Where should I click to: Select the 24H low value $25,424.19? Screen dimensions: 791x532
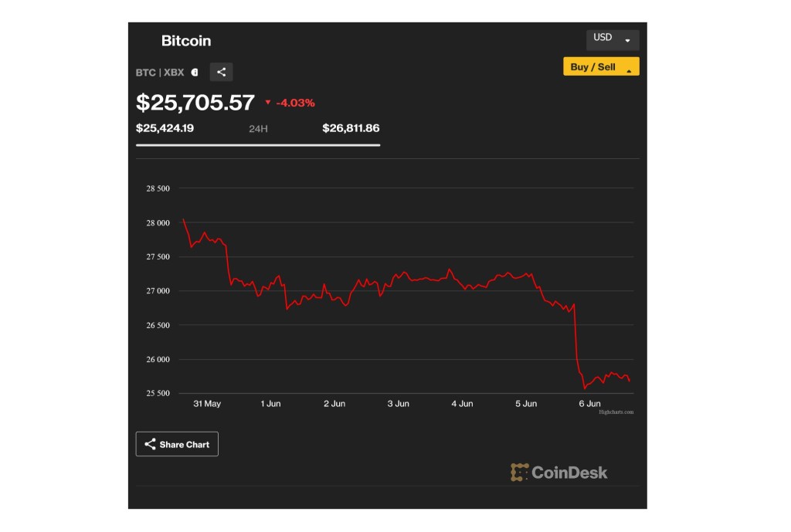tap(165, 128)
